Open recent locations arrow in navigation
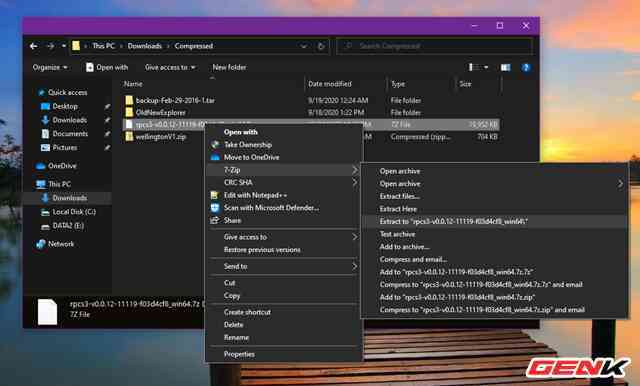 point(64,46)
